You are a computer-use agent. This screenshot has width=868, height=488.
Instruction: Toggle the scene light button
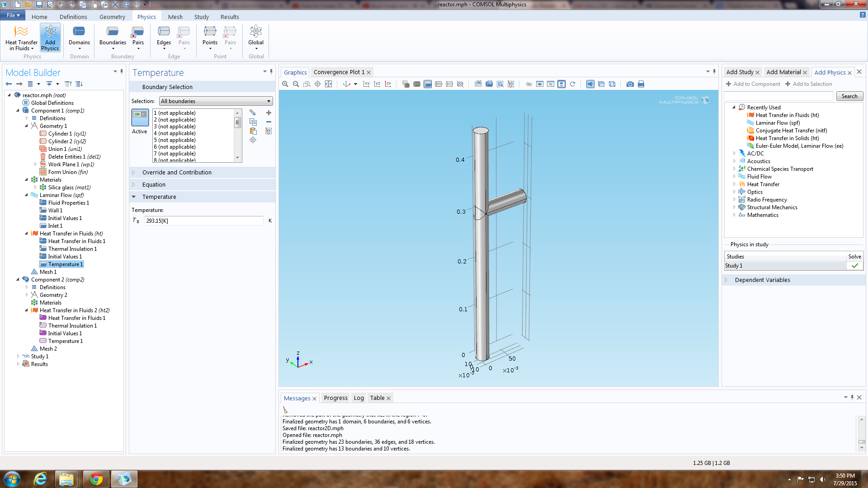[590, 84]
